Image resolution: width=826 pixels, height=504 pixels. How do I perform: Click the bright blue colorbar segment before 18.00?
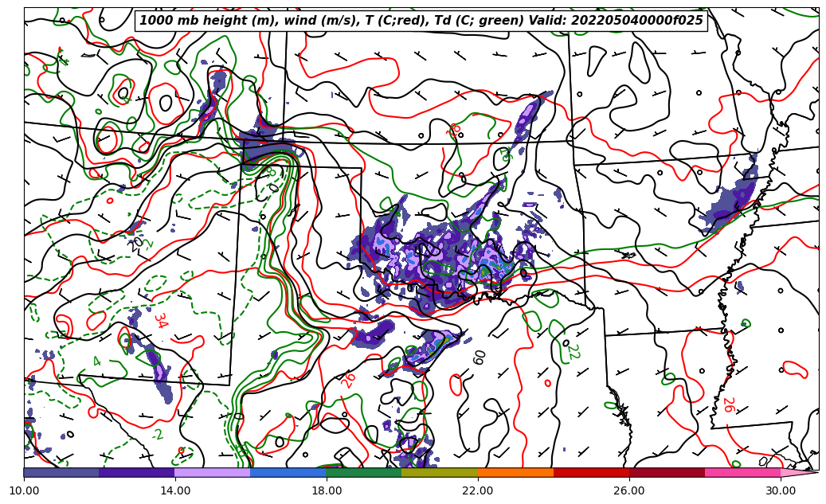(x=288, y=472)
